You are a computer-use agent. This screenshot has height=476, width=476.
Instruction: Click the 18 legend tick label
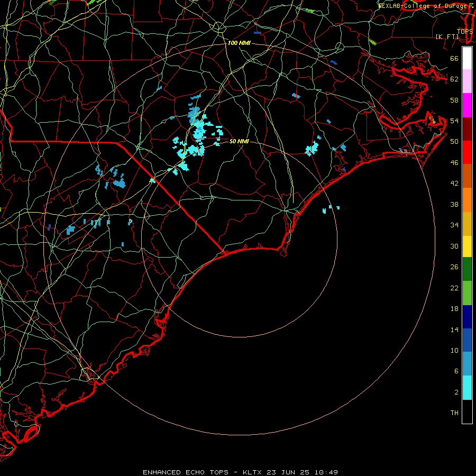454,309
